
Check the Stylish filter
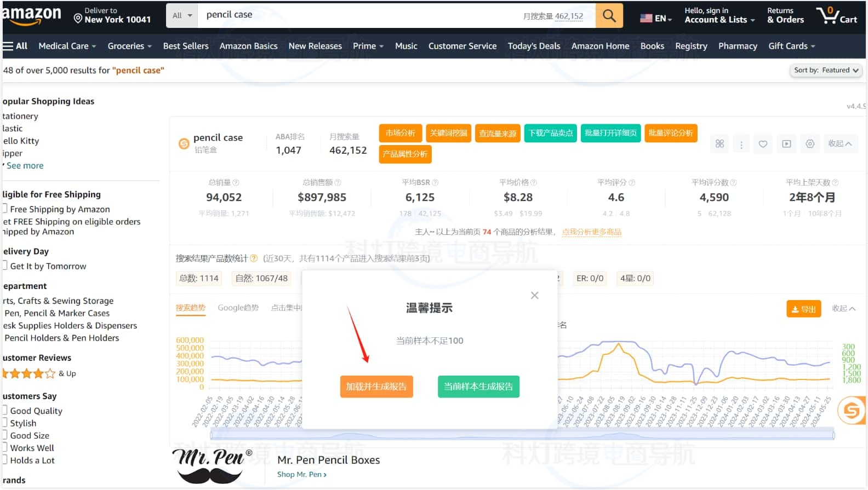[x=4, y=423]
